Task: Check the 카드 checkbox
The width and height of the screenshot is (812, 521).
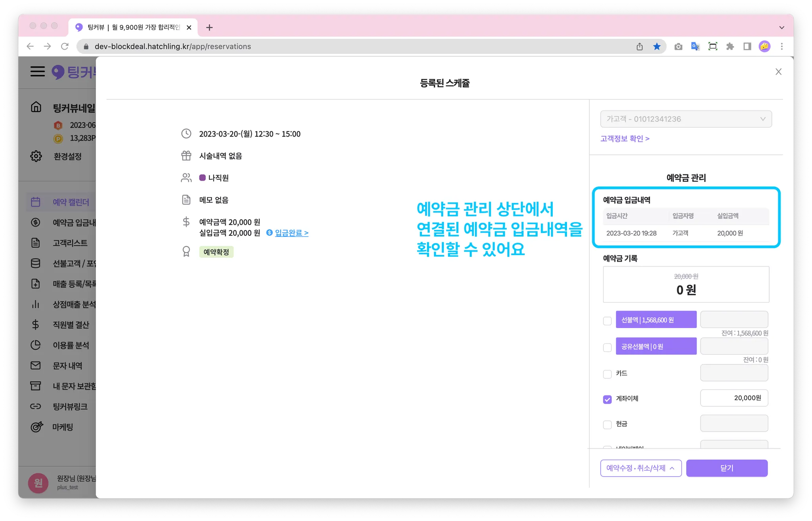Action: click(607, 374)
